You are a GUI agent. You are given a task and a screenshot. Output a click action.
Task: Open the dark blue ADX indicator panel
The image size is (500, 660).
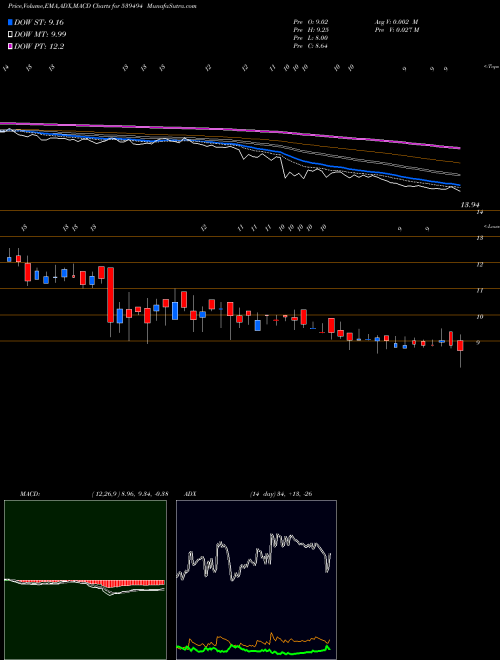[256, 580]
